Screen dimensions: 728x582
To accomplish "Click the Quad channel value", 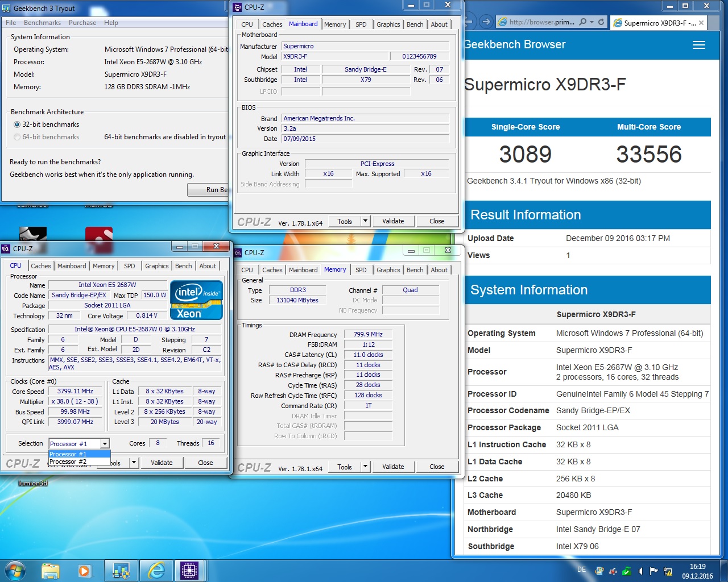I will coord(410,290).
